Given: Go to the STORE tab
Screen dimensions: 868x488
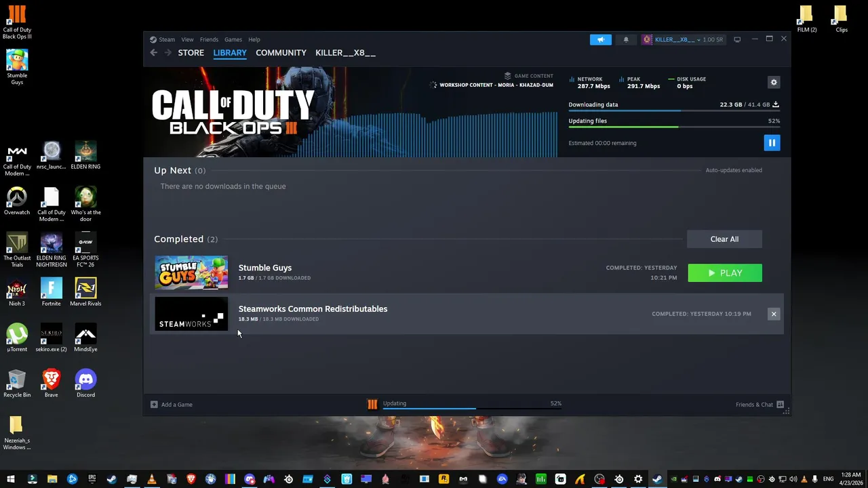Looking at the screenshot, I should click(191, 53).
